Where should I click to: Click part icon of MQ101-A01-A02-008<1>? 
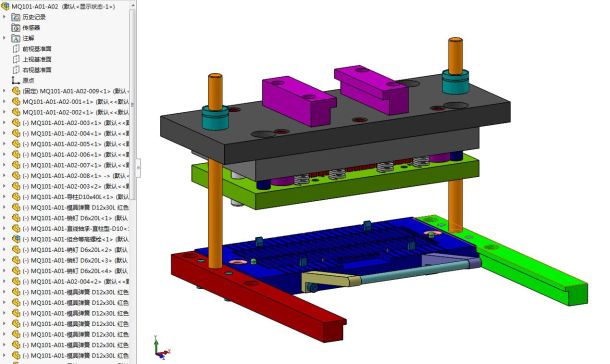point(16,176)
